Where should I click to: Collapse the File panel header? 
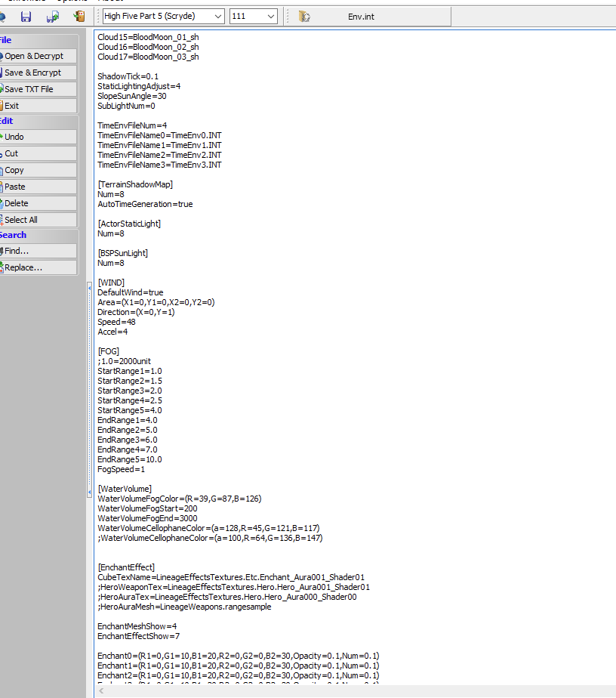click(38, 41)
